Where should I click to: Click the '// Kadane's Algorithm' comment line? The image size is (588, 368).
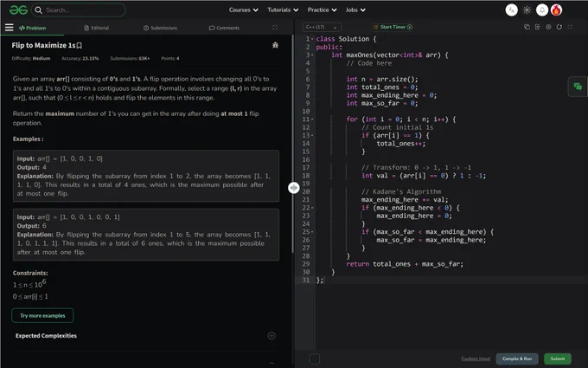[401, 191]
